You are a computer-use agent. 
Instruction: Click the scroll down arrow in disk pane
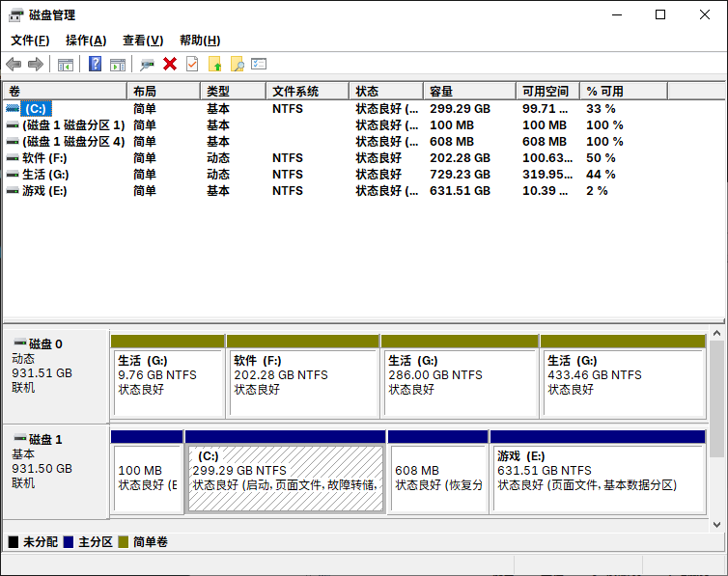[x=716, y=525]
